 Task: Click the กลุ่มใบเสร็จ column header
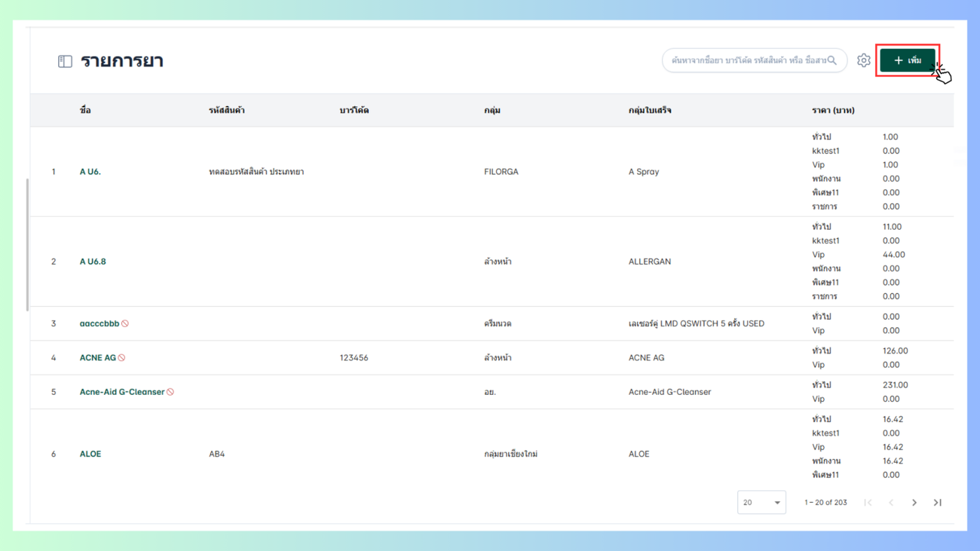click(650, 111)
